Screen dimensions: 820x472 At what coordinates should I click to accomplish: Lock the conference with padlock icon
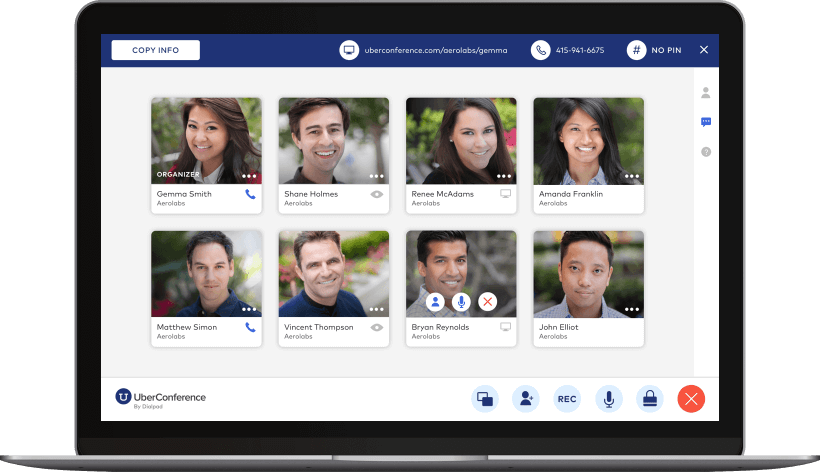[650, 399]
